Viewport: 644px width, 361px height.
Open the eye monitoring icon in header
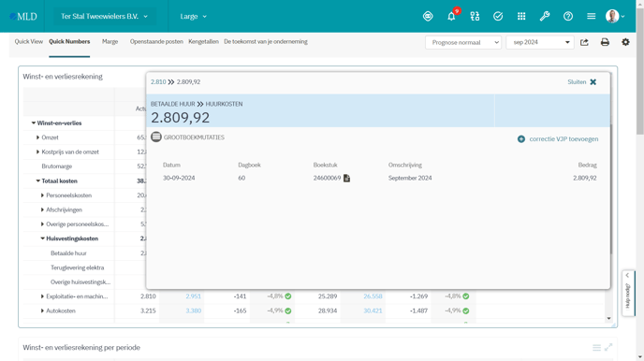[x=428, y=17]
